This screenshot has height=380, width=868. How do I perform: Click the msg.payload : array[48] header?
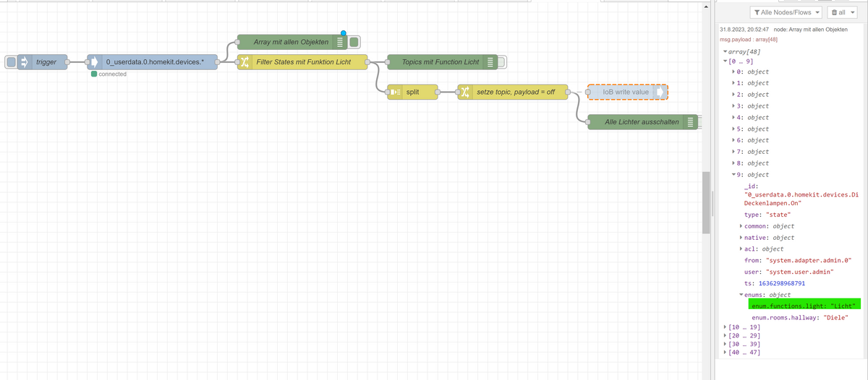tap(749, 39)
